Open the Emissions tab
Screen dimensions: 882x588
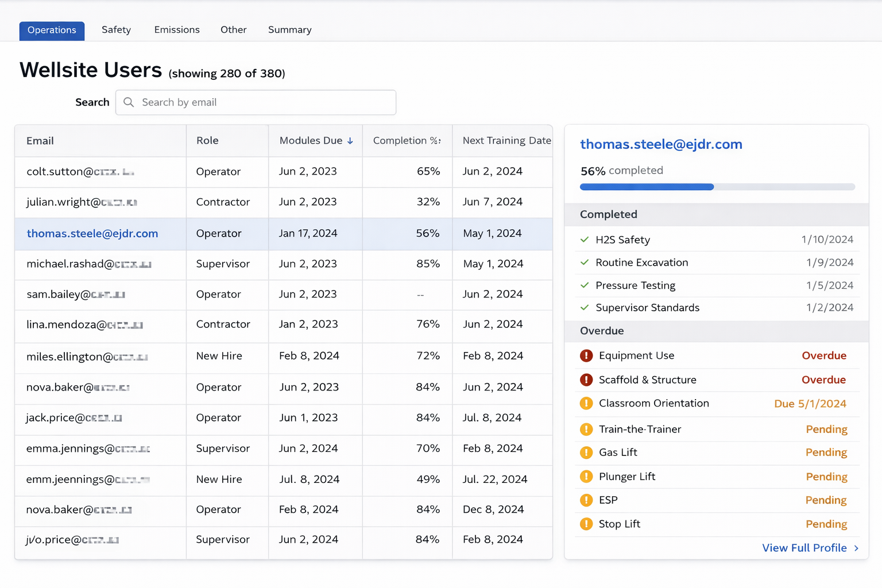[x=177, y=30]
